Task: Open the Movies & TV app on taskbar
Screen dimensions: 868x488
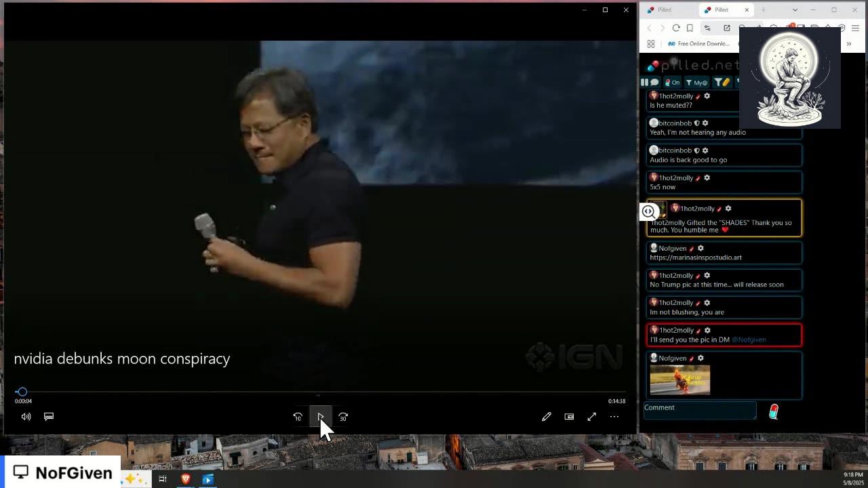Action: coord(208,479)
